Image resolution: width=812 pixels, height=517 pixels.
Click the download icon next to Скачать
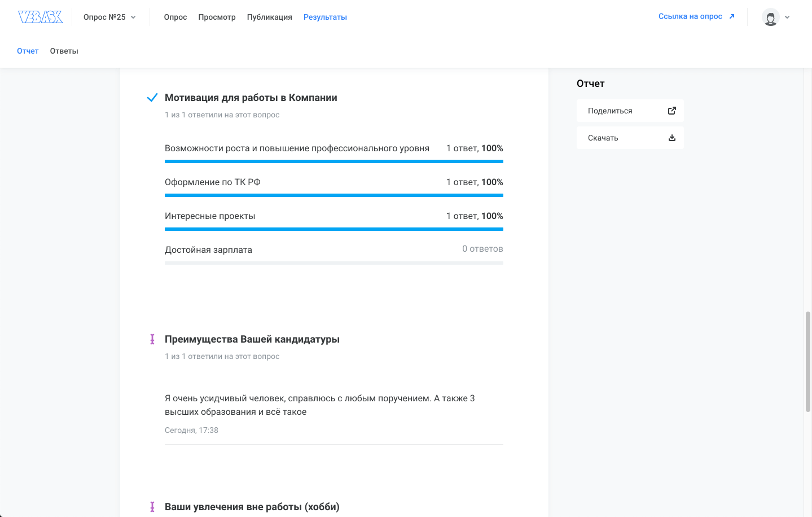(671, 137)
